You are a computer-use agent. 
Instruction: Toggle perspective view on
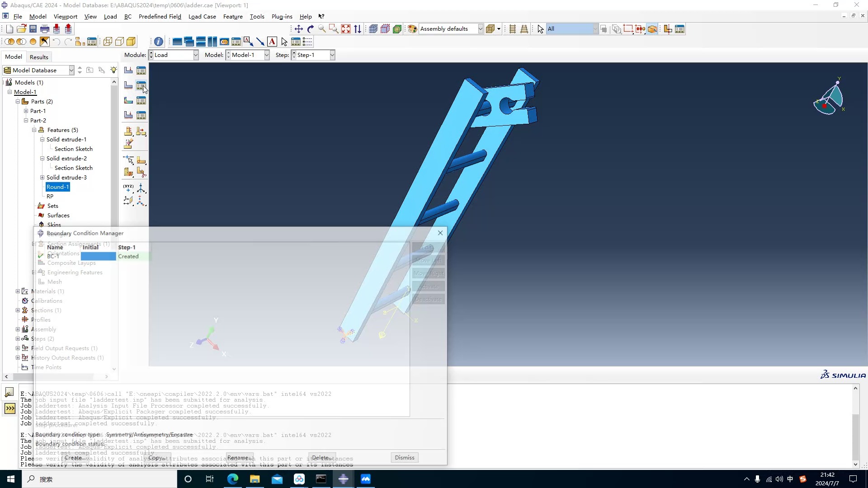[524, 29]
